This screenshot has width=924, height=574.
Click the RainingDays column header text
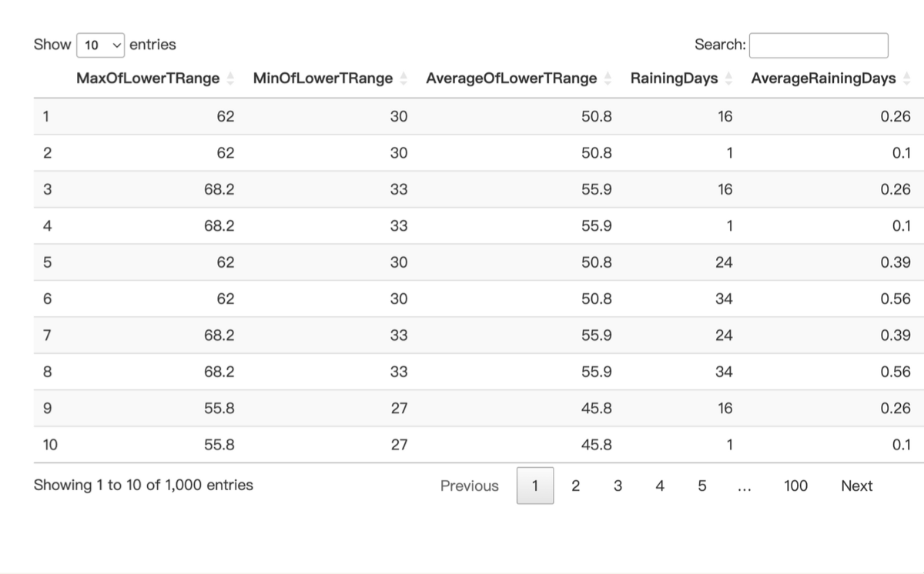pos(674,78)
